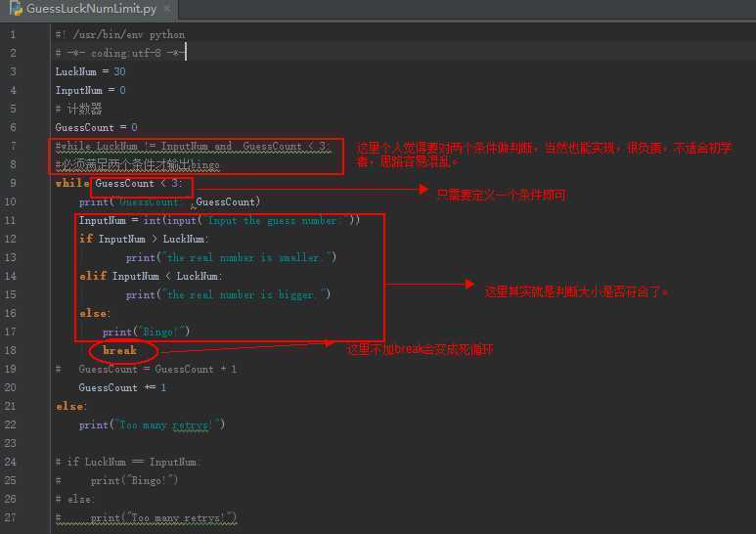Image resolution: width=756 pixels, height=534 pixels.
Task: Click the 'while' keyword on line 9
Action: tap(72, 183)
